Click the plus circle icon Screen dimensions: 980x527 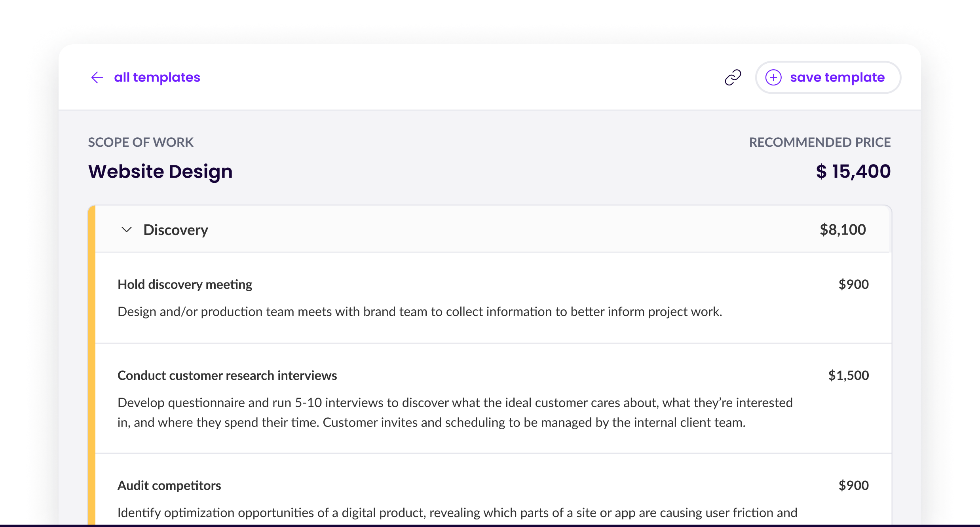tap(773, 78)
